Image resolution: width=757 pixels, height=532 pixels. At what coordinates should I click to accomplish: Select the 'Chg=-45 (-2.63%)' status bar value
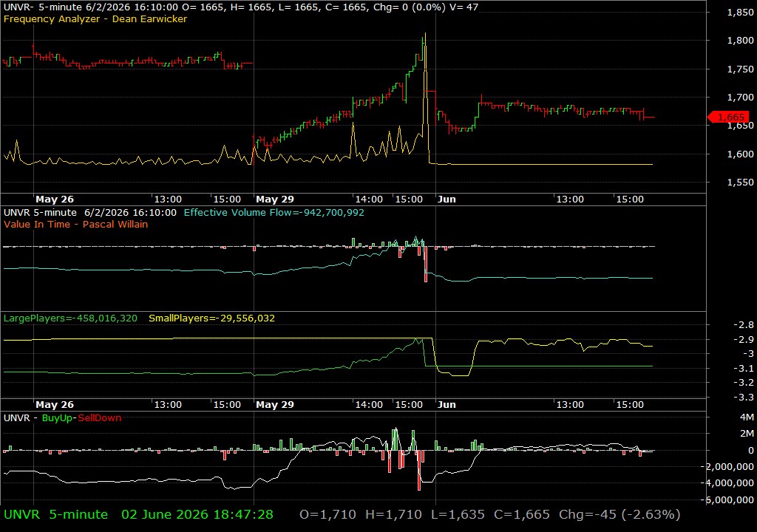[x=619, y=514]
